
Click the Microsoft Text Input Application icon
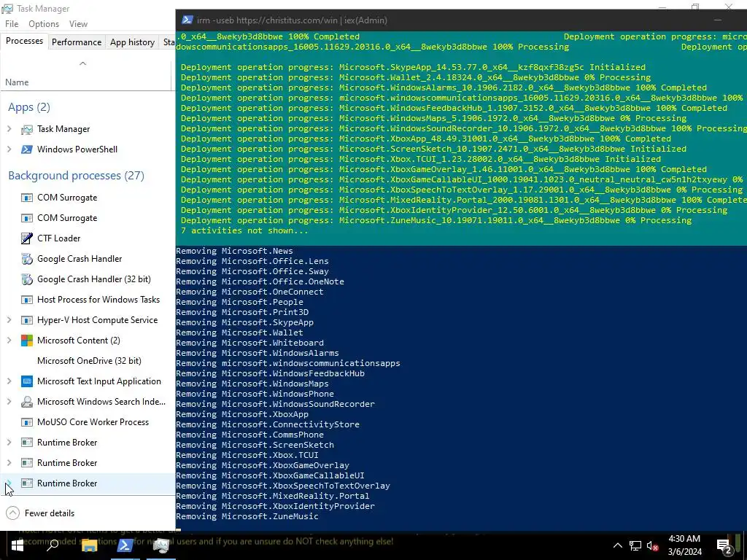tap(27, 381)
